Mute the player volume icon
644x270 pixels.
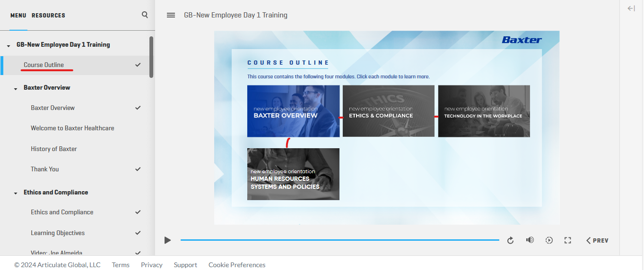click(530, 240)
